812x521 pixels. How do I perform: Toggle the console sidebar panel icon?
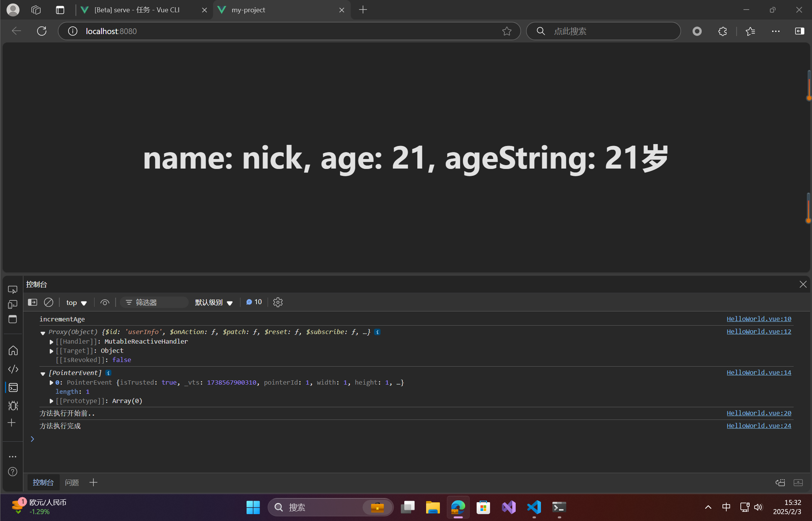33,302
